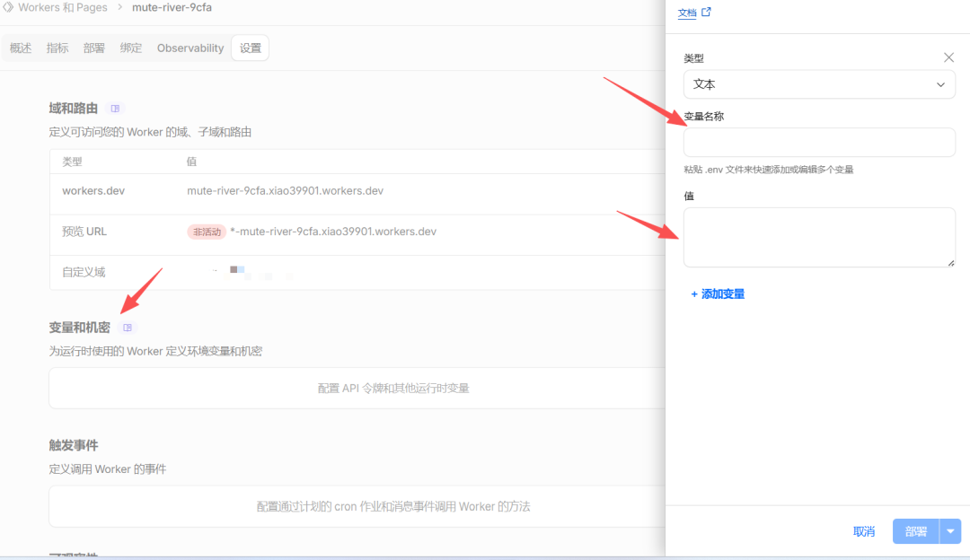Expand the 文本 type selector chevron
The height and width of the screenshot is (560, 970).
(x=940, y=83)
